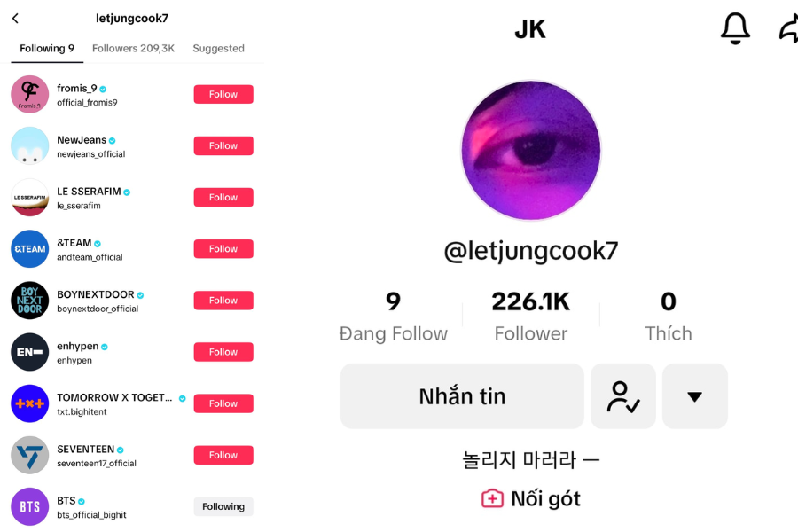Tap the share arrow icon

(x=789, y=28)
